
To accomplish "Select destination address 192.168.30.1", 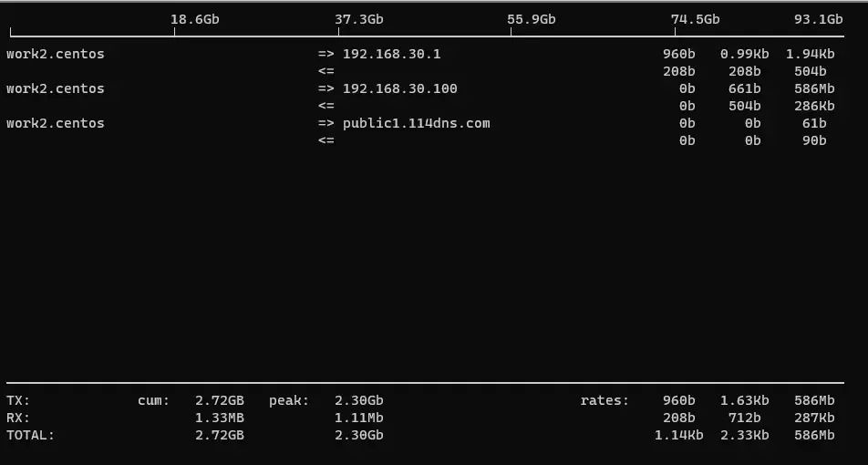I will click(392, 55).
